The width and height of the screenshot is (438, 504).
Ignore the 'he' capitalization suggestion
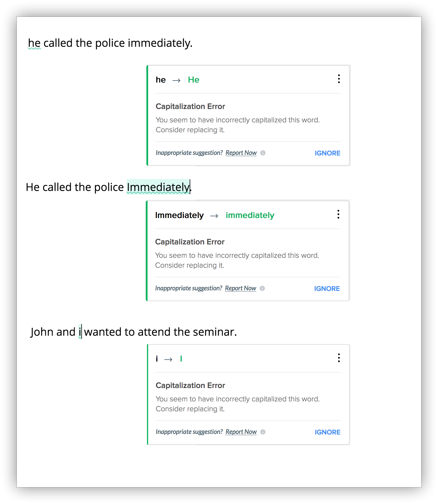[327, 153]
